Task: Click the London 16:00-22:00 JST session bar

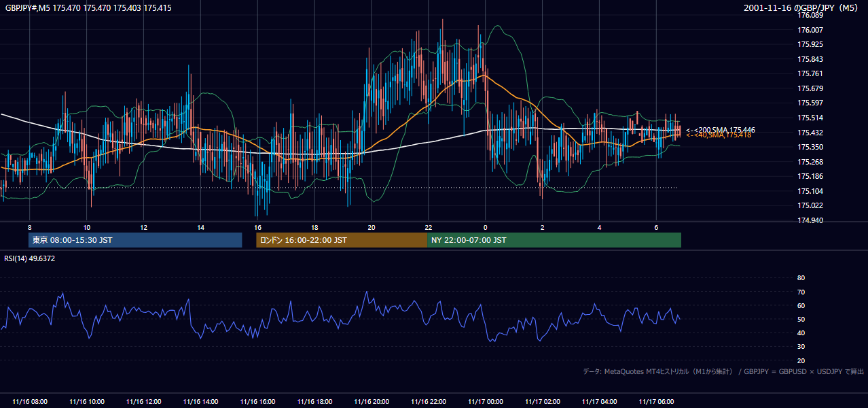Action: coord(342,240)
